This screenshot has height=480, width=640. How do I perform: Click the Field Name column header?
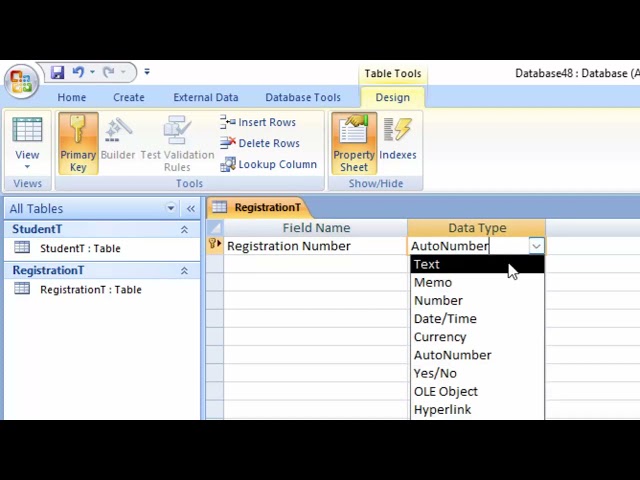pyautogui.click(x=316, y=228)
